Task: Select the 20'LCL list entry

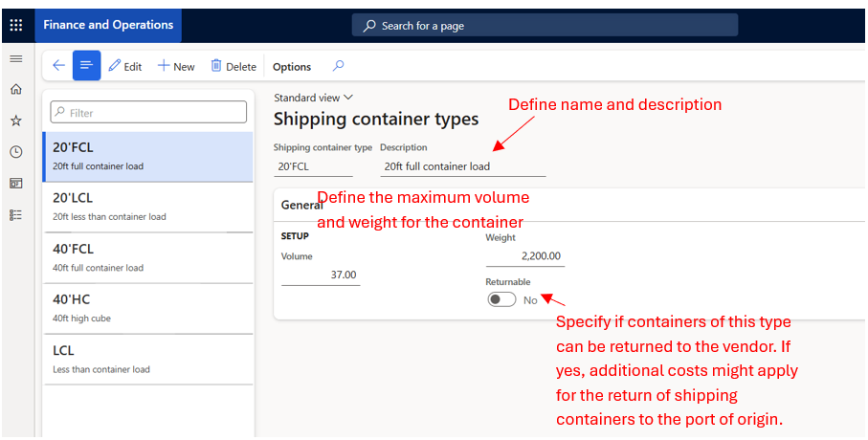Action: pos(147,207)
